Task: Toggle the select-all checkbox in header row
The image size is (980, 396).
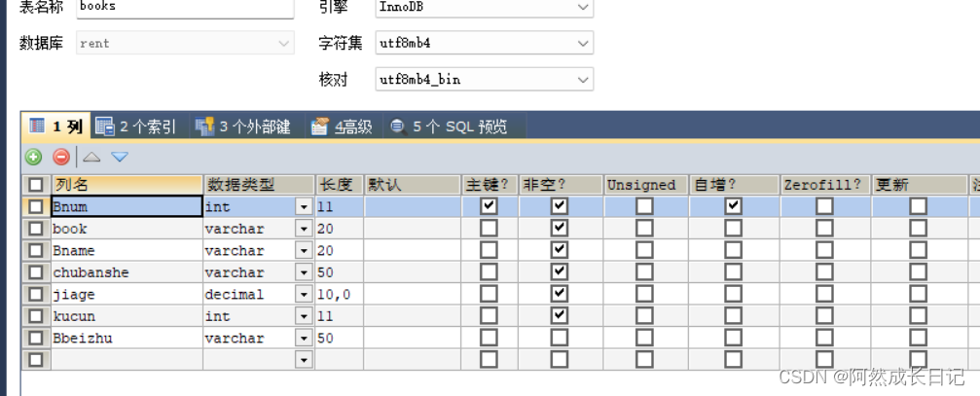Action: [x=36, y=185]
